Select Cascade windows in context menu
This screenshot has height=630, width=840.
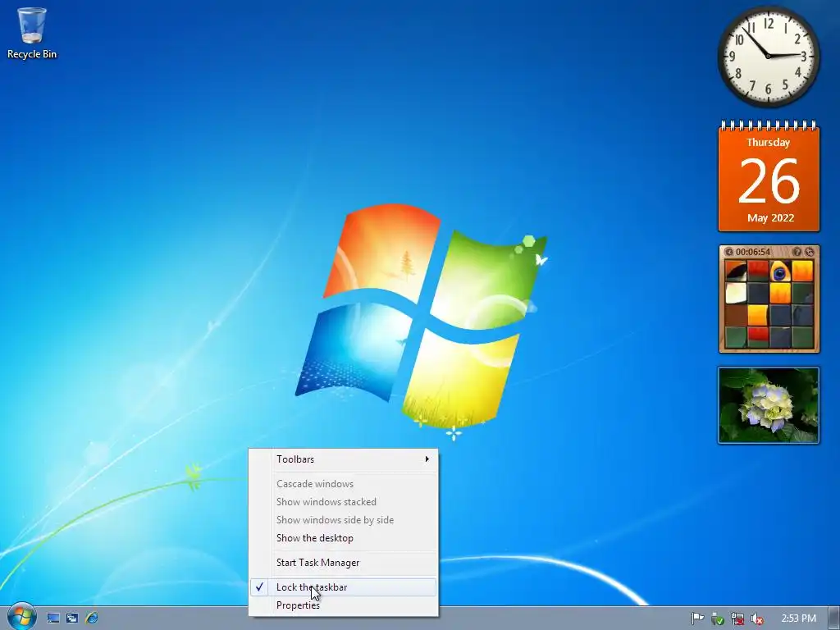(344, 484)
